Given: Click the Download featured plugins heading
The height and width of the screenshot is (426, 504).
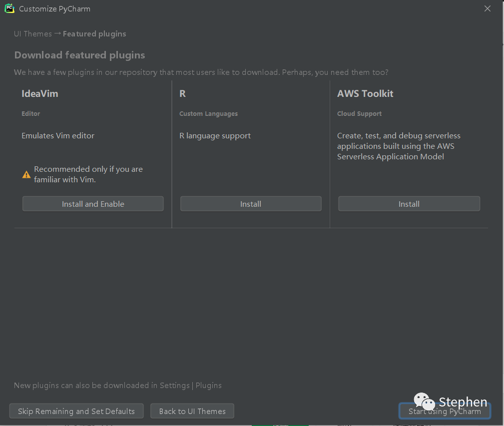Looking at the screenshot, I should click(80, 55).
